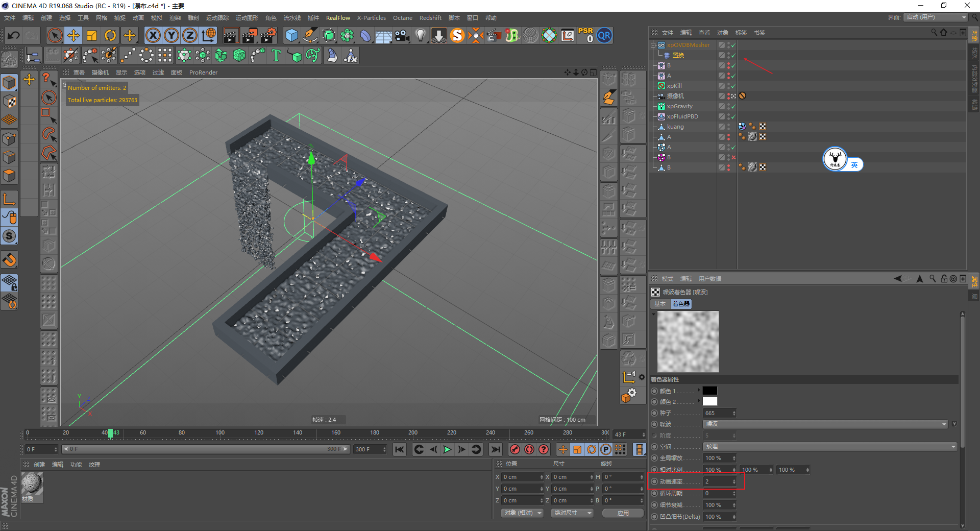Open the ProRender viewport menu
The width and height of the screenshot is (980, 531).
click(203, 73)
